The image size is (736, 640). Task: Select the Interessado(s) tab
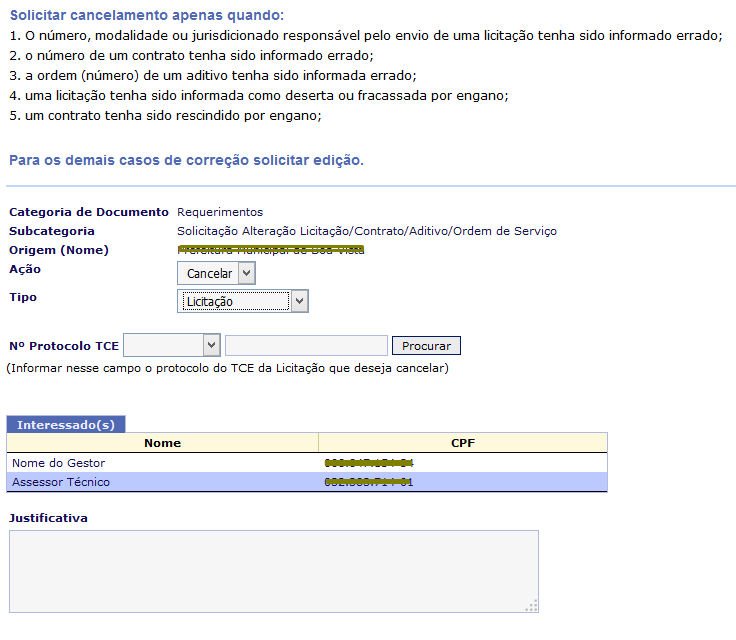pyautogui.click(x=66, y=424)
